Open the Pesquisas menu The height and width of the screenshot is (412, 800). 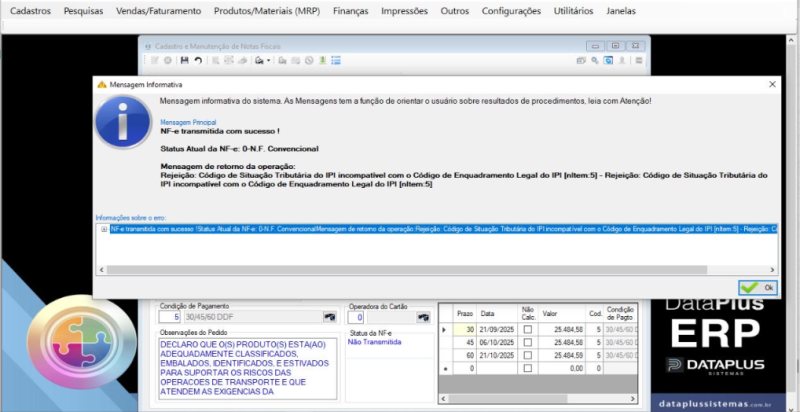pos(83,11)
